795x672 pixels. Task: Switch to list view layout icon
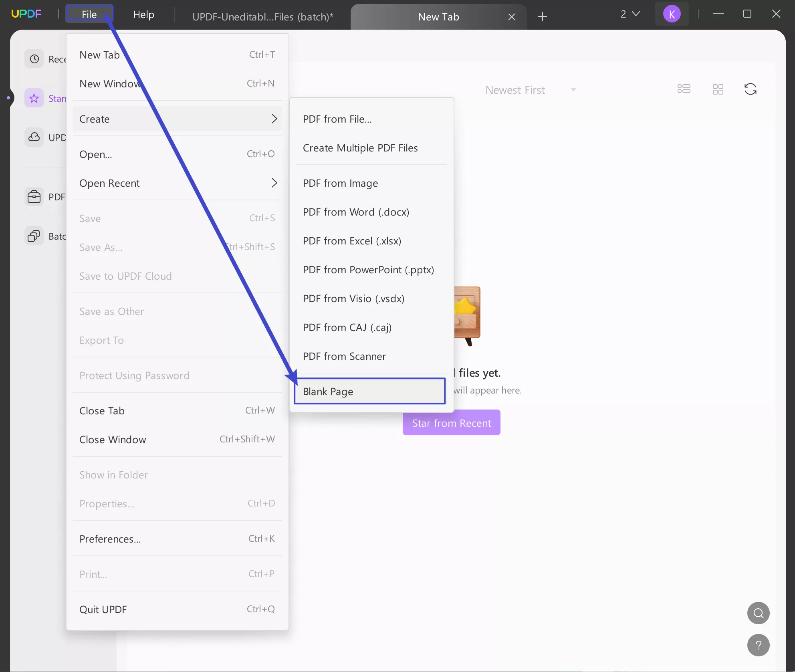[x=684, y=89]
